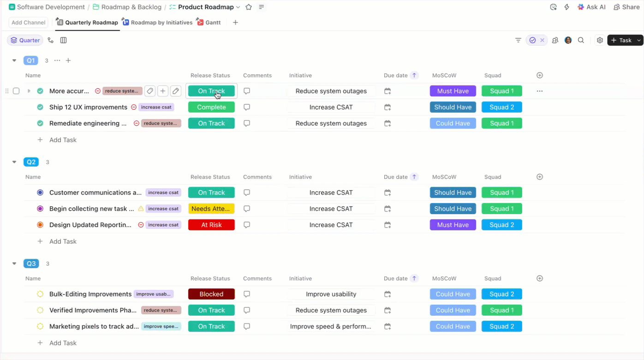Open the Product Roadmap view switcher dropdown
The image size is (644, 360).
(x=238, y=7)
